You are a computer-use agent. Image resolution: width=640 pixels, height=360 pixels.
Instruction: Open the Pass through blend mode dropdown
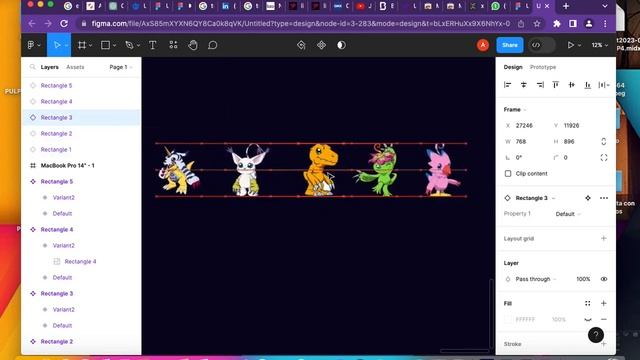tap(536, 279)
